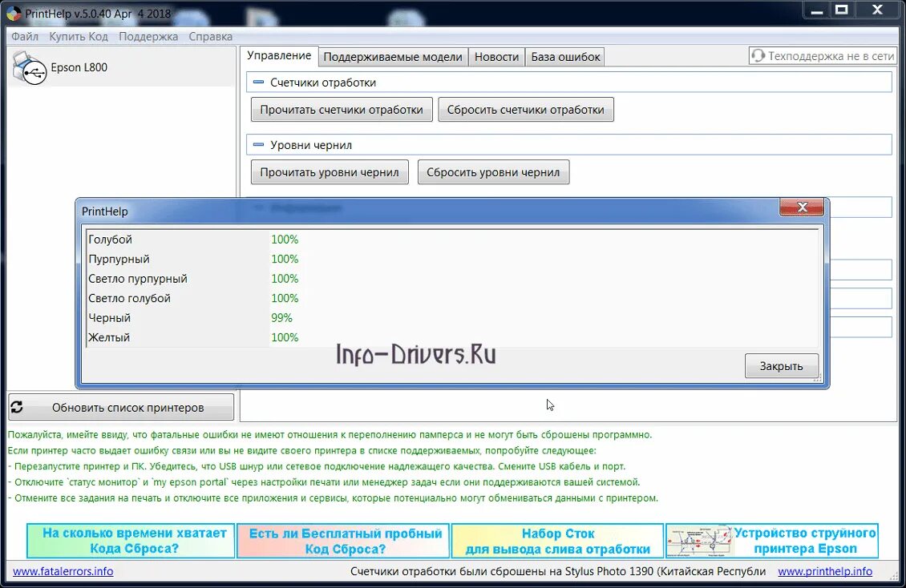906x588 pixels.
Task: Open the Новости tab
Action: (496, 57)
